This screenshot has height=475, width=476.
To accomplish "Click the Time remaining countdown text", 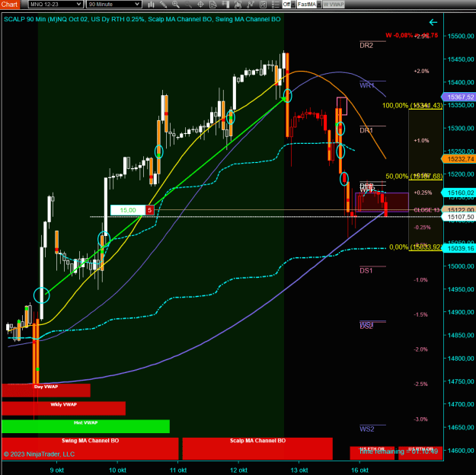I will [x=398, y=451].
